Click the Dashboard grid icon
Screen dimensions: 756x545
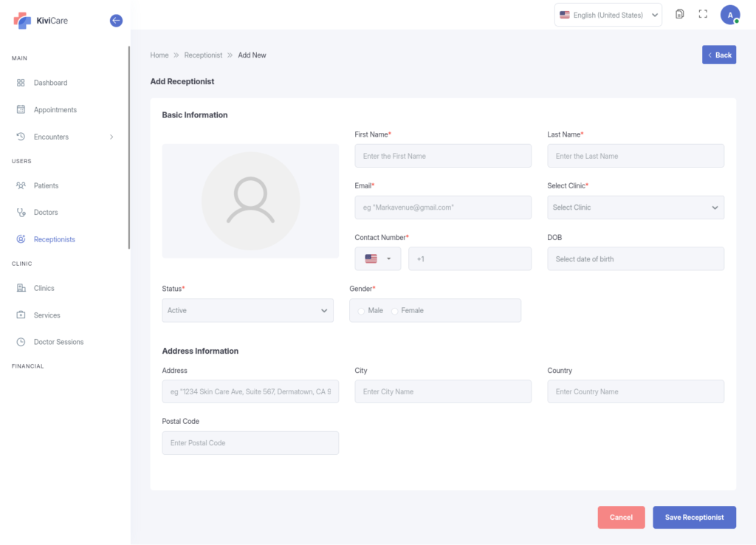(21, 83)
